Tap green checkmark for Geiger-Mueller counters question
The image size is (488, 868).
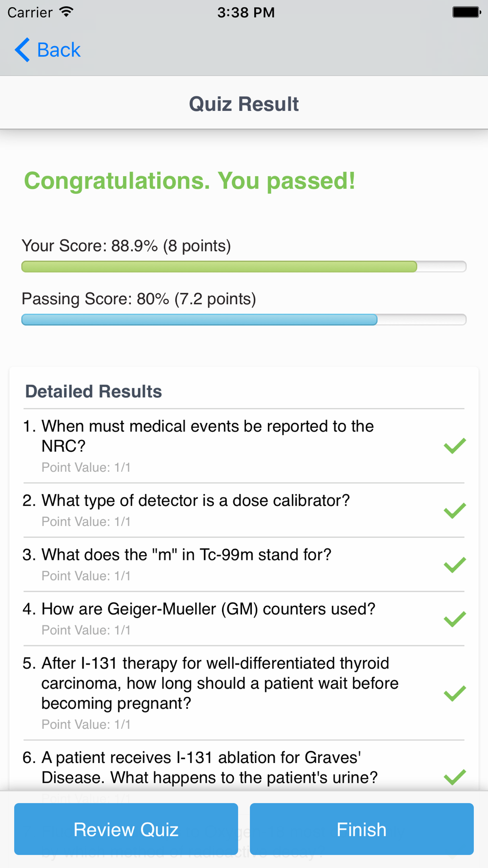455,619
